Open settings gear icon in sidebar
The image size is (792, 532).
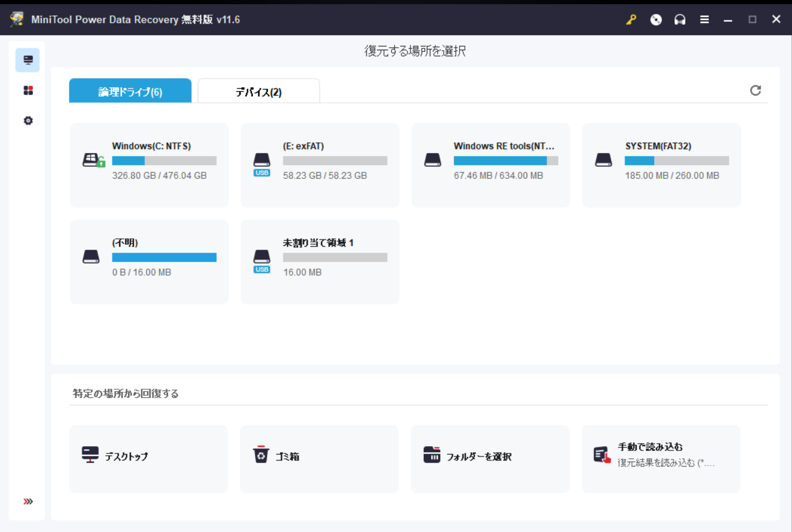click(28, 121)
